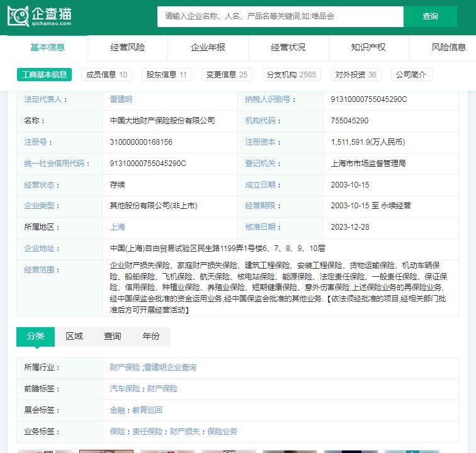
Task: Click the 机构代码 label link
Action: pyautogui.click(x=260, y=121)
